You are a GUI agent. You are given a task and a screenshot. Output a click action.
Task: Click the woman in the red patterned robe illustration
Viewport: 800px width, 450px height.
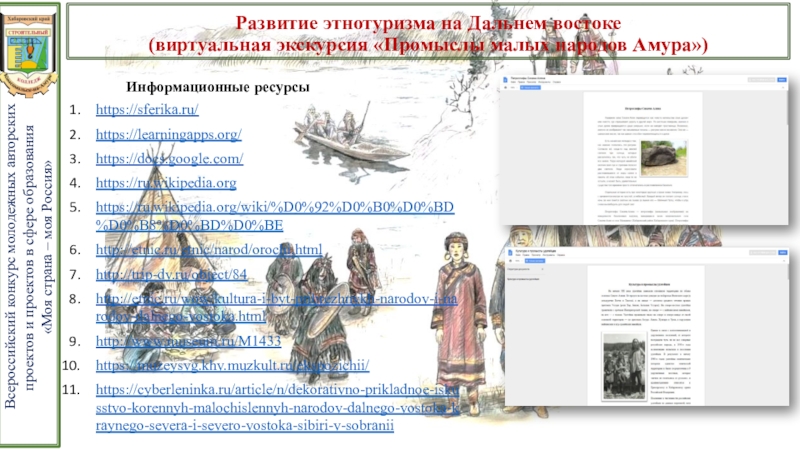(457, 321)
